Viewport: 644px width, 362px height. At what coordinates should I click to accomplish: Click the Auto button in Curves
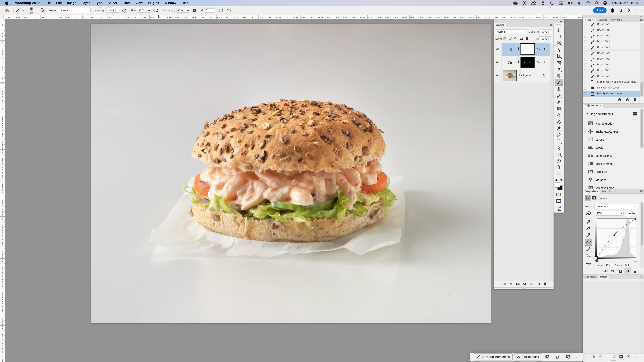(x=632, y=213)
